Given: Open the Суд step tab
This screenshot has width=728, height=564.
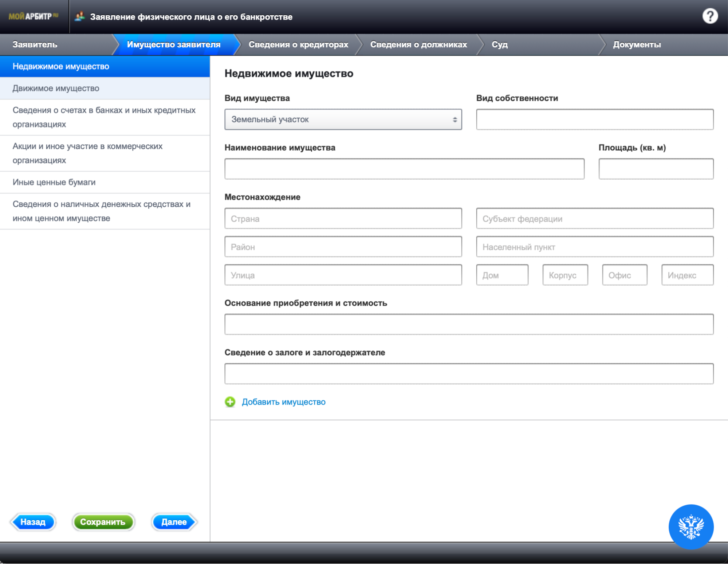Looking at the screenshot, I should tap(499, 44).
